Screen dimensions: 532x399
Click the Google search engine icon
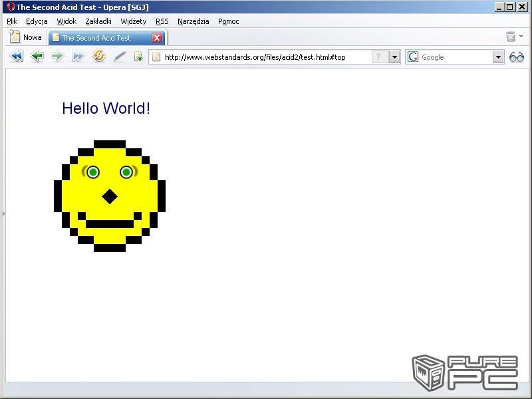click(413, 57)
